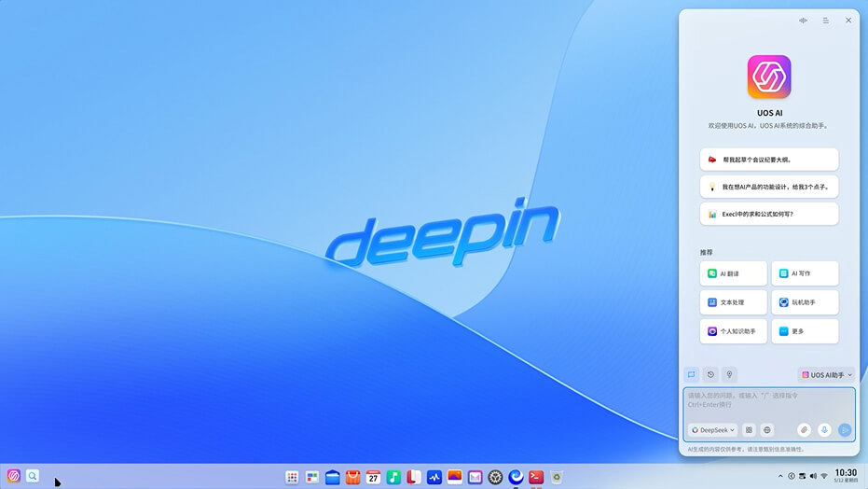Launch the terminal from the dock

point(536,477)
